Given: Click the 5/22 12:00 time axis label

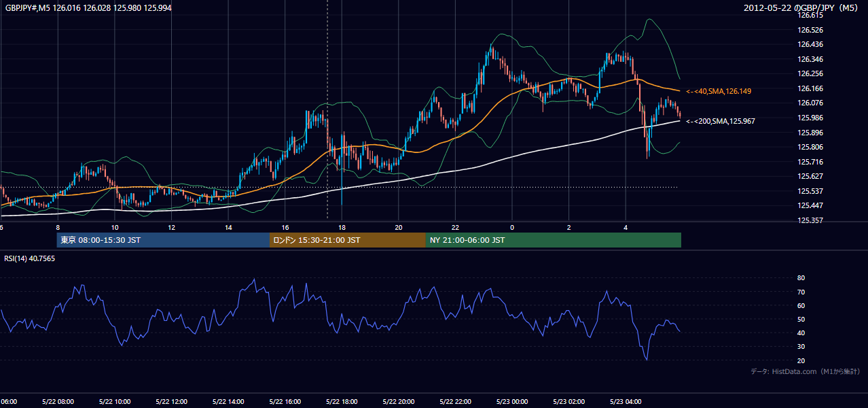Looking at the screenshot, I should [x=171, y=401].
